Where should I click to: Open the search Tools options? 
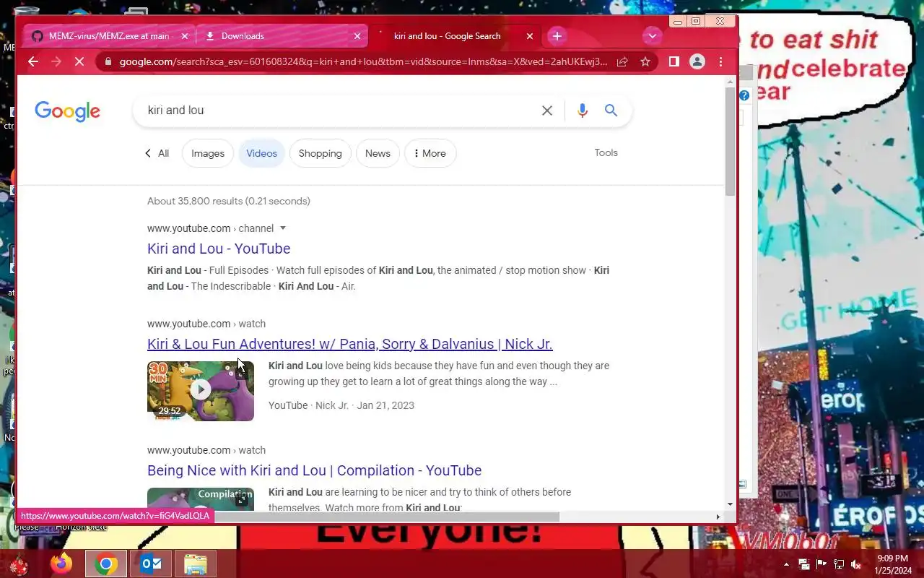(606, 152)
